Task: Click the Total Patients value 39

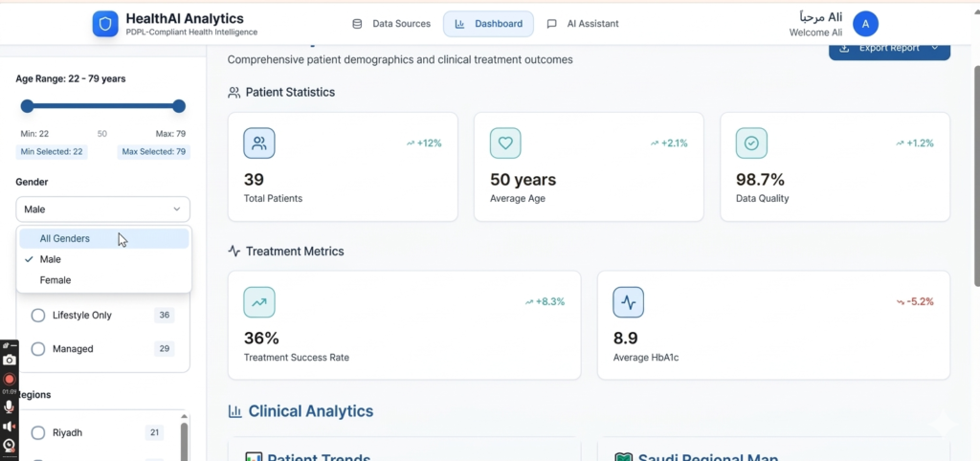Action: [254, 180]
